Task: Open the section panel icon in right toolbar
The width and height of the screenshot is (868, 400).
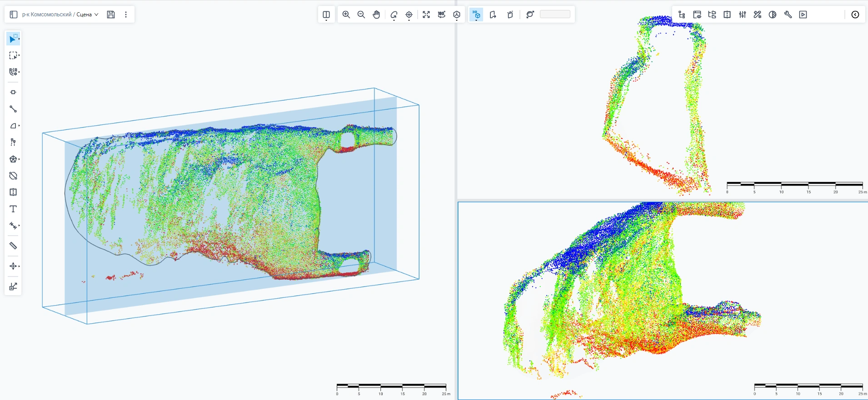Action: coord(727,15)
